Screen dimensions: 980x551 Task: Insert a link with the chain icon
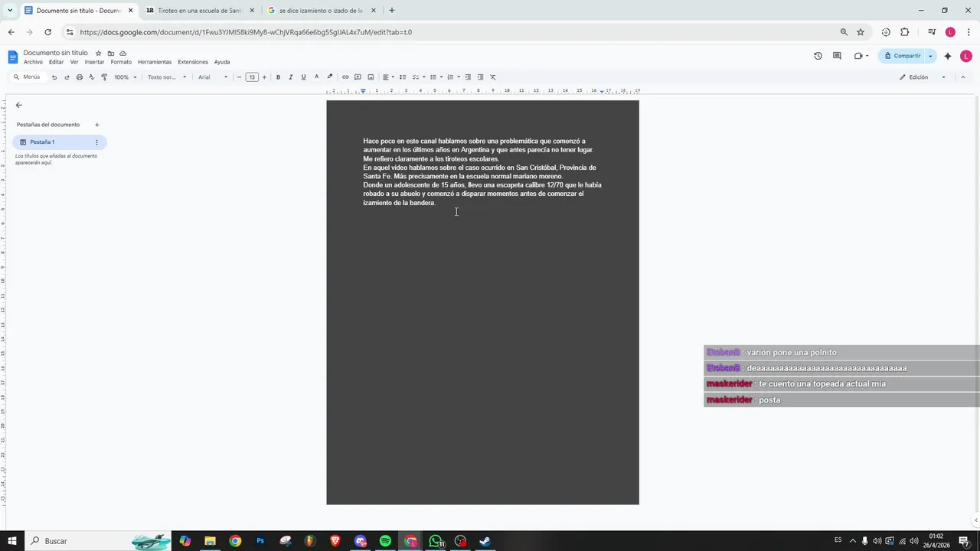[x=345, y=77]
